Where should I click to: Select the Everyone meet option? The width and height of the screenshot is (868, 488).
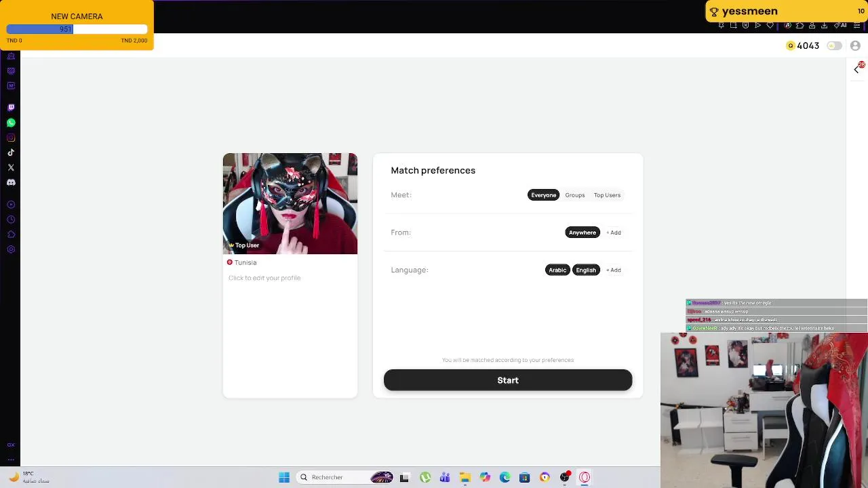[543, 195]
